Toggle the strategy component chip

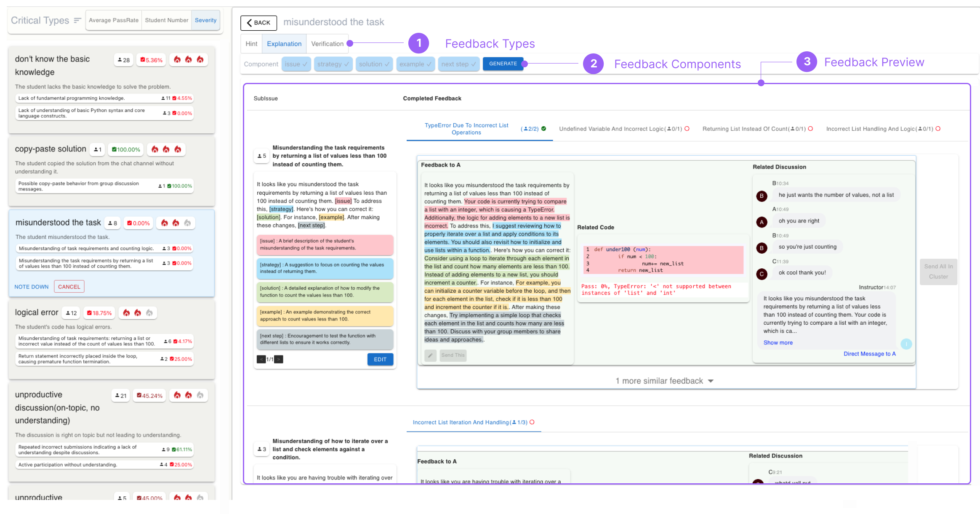pos(333,64)
